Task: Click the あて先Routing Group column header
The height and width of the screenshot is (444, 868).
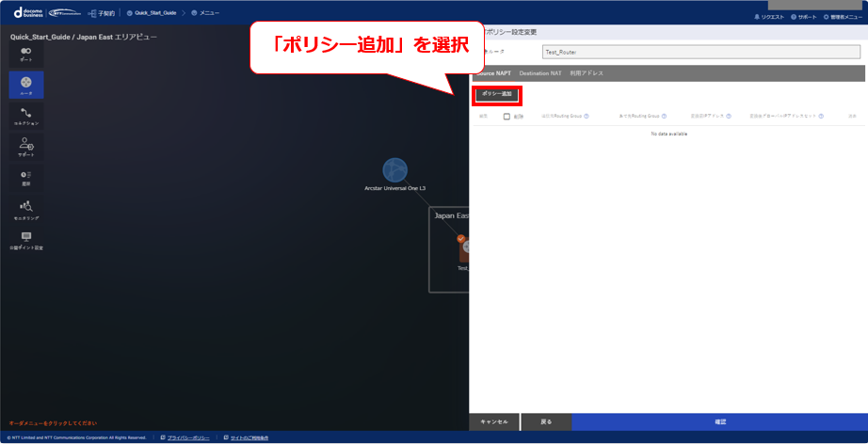Action: pyautogui.click(x=639, y=117)
